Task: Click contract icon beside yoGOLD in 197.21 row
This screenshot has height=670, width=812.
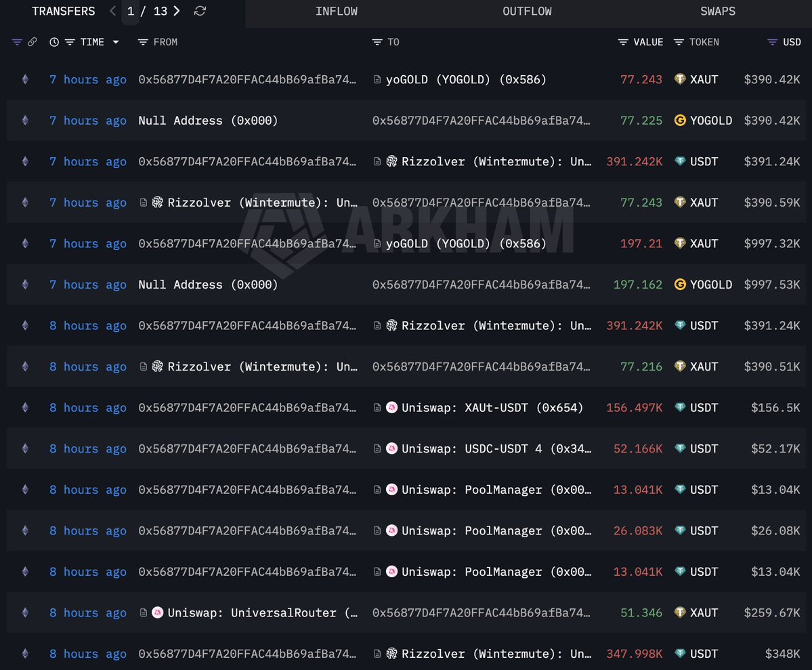Action: point(377,243)
